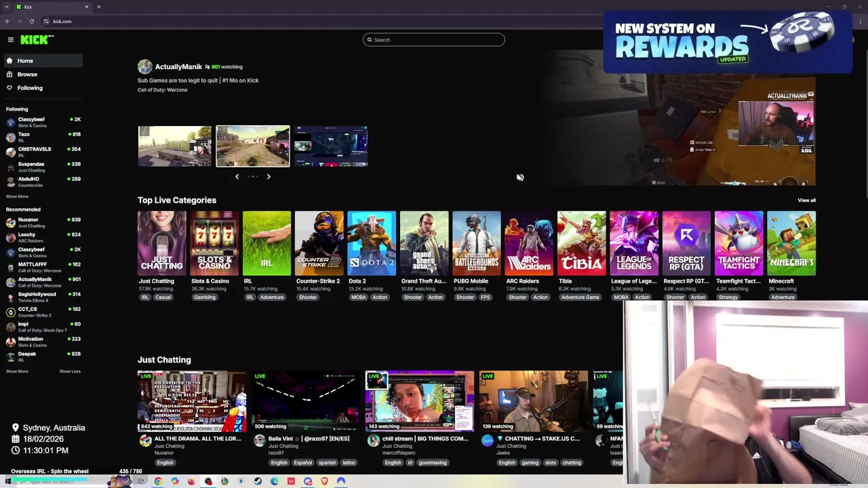This screenshot has width=868, height=488.
Task: Show next featured stream arrow
Action: [x=269, y=176]
